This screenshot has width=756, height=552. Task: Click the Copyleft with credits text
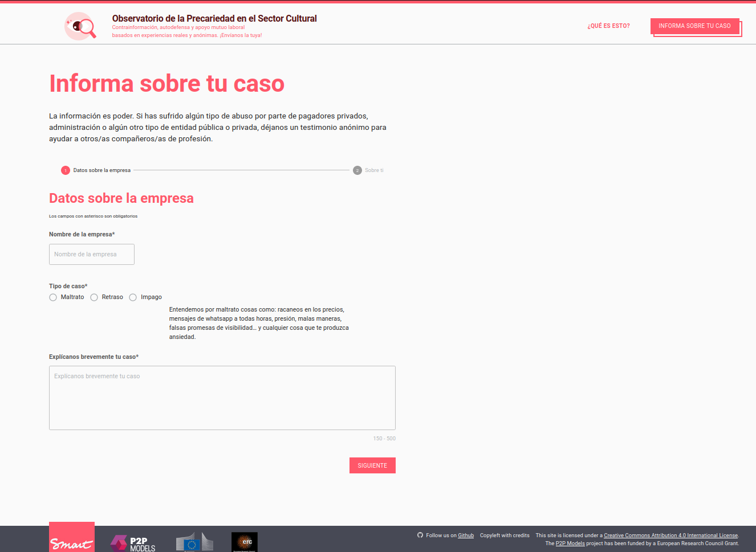click(505, 535)
